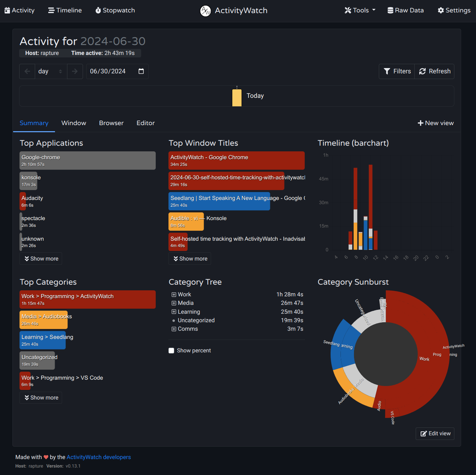Image resolution: width=476 pixels, height=475 pixels.
Task: Open the Raw Data page
Action: [405, 10]
